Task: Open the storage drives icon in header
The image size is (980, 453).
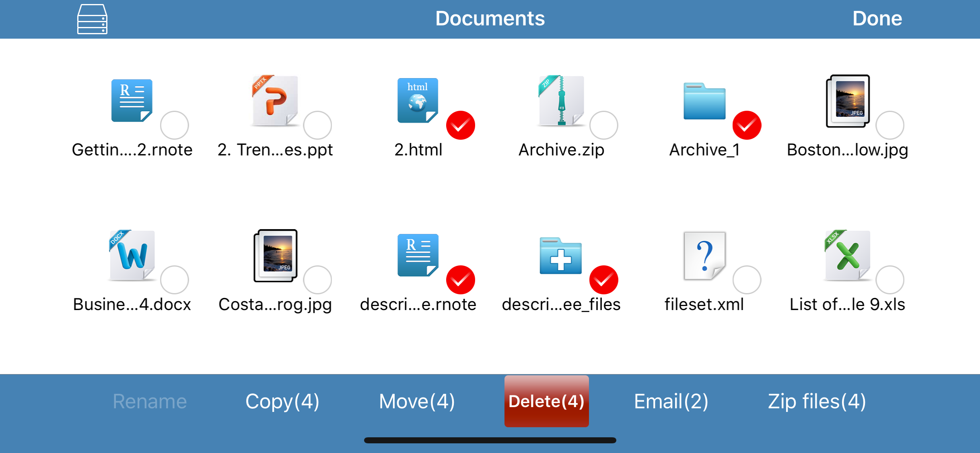Action: [x=92, y=19]
